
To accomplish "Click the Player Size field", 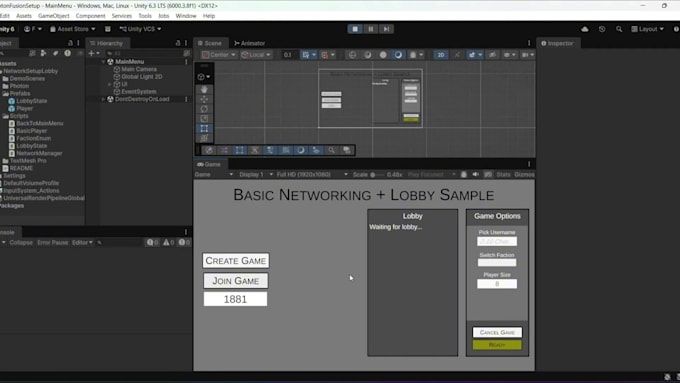I will pyautogui.click(x=497, y=284).
